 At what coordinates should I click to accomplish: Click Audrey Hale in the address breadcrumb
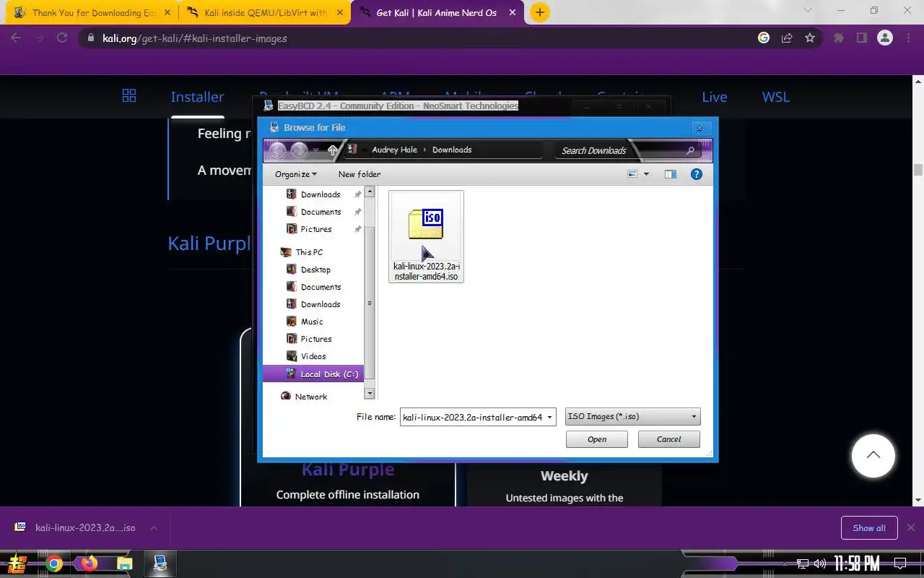394,150
